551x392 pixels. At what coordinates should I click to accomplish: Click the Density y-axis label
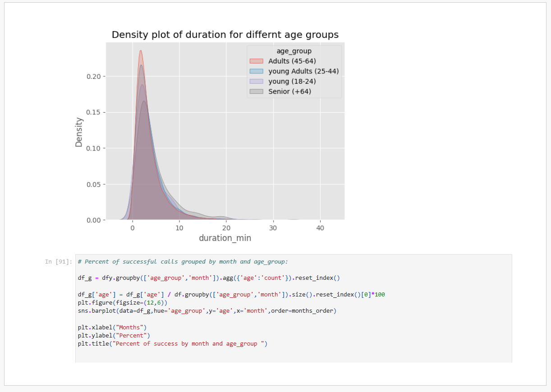coord(79,132)
